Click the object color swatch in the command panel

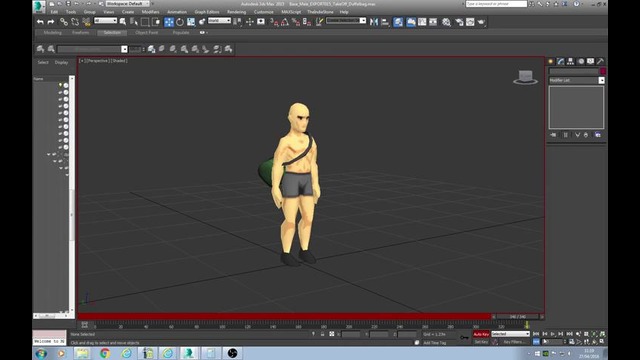tap(603, 71)
